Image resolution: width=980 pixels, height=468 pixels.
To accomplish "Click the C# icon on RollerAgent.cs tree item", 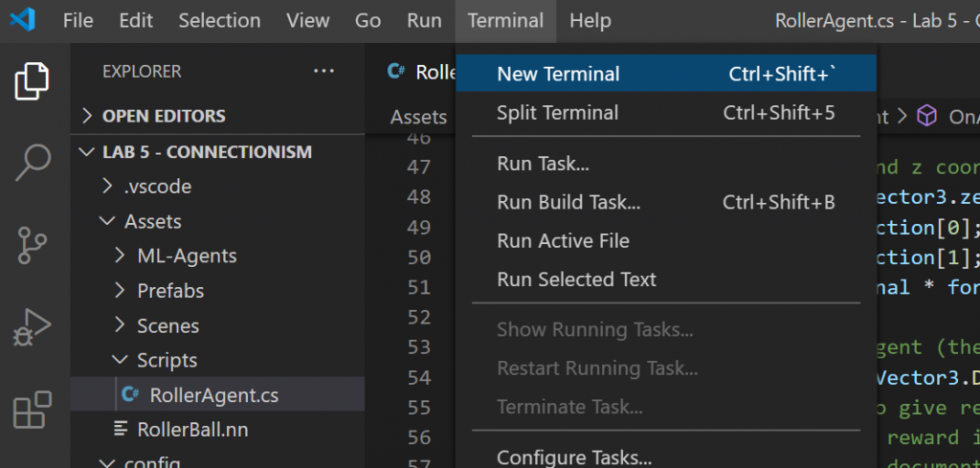I will [x=130, y=394].
